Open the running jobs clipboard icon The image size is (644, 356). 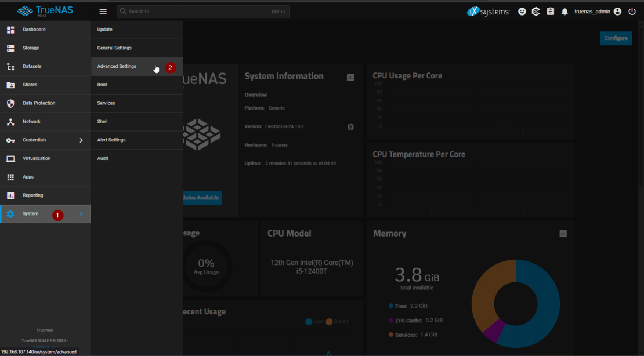click(550, 11)
